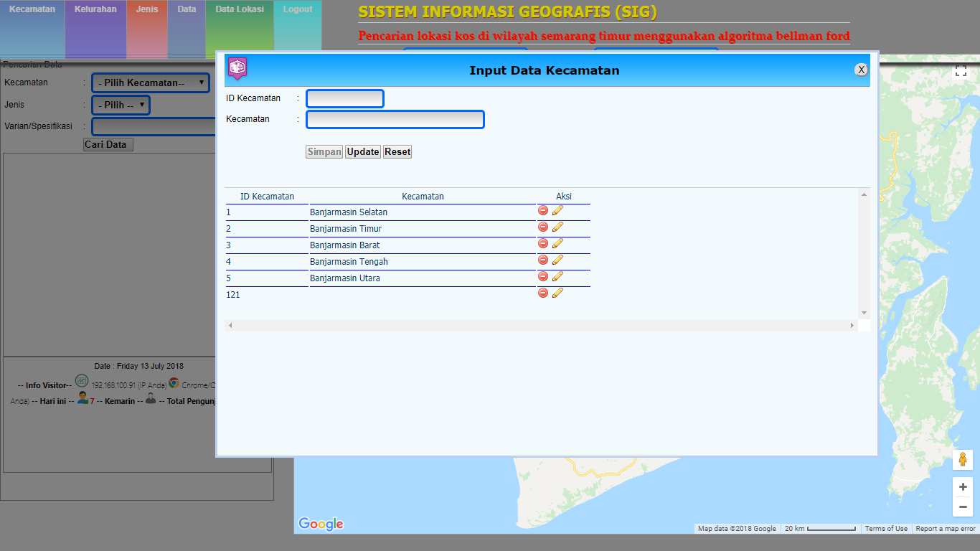The image size is (980, 551).
Task: Delete the Banjarmasin Selatan row
Action: point(543,210)
